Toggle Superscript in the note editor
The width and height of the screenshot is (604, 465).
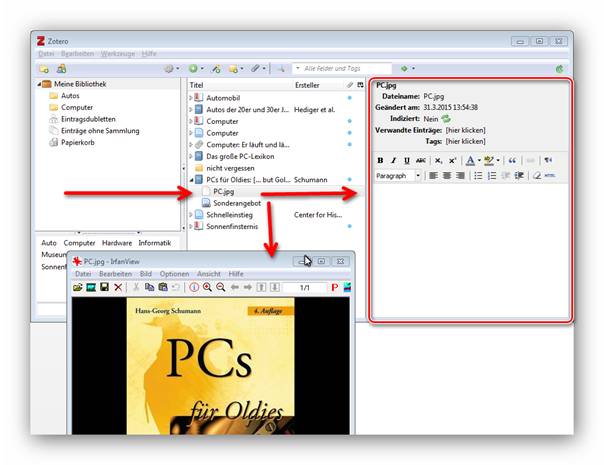tap(452, 160)
